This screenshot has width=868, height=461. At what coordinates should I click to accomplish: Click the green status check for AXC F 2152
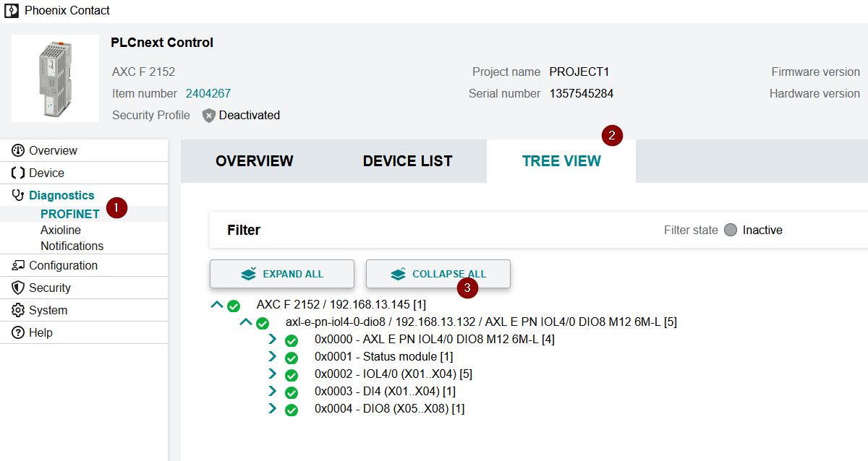pyautogui.click(x=234, y=306)
